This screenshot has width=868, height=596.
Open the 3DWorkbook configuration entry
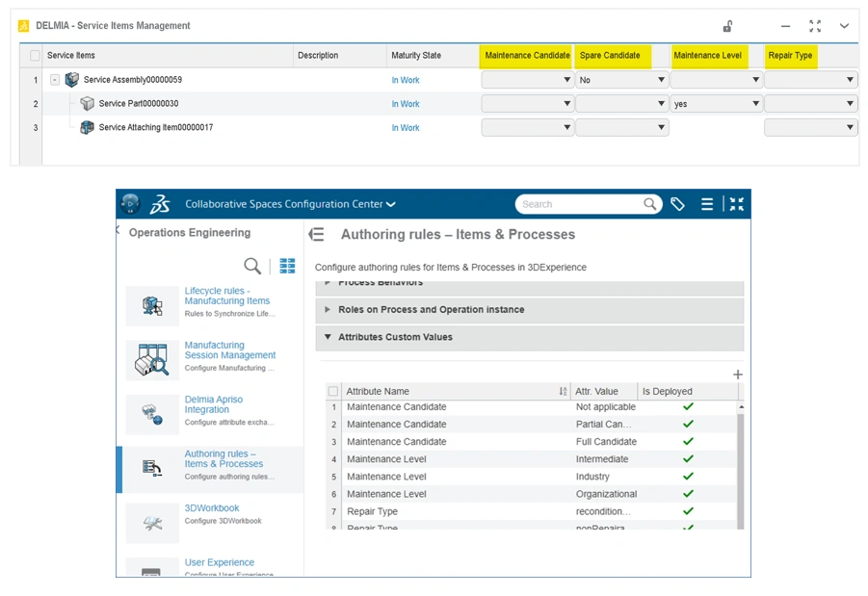point(212,508)
